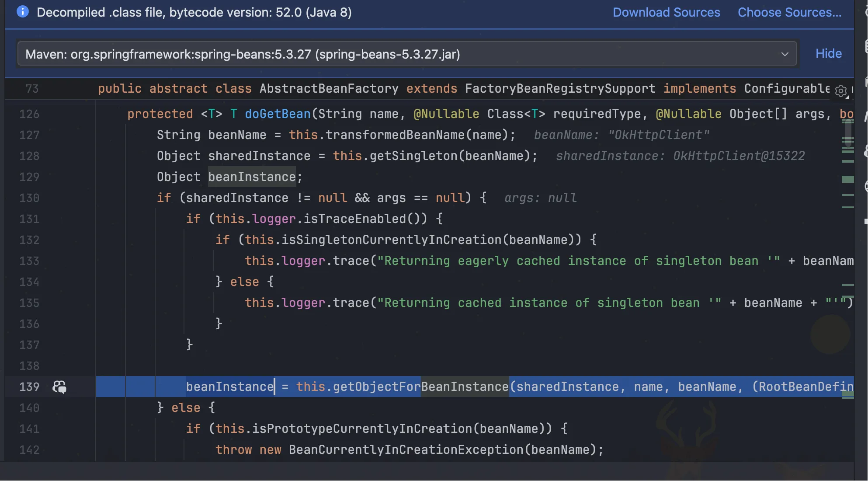
Task: Click BeanCurrentlyInCreationException on line 142
Action: pyautogui.click(x=406, y=450)
